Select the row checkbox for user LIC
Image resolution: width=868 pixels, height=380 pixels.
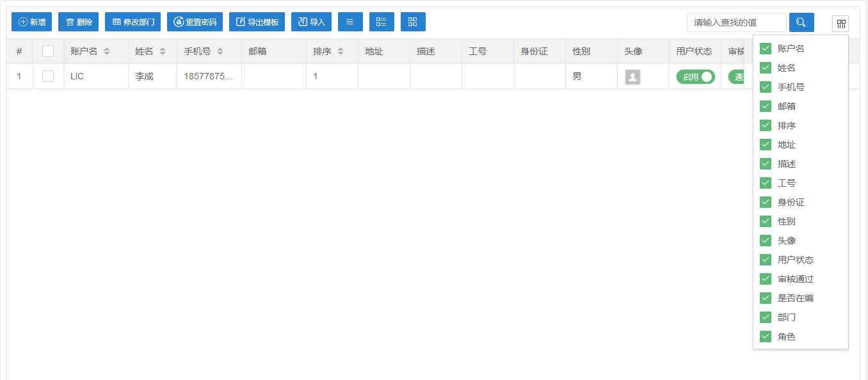pyautogui.click(x=48, y=76)
